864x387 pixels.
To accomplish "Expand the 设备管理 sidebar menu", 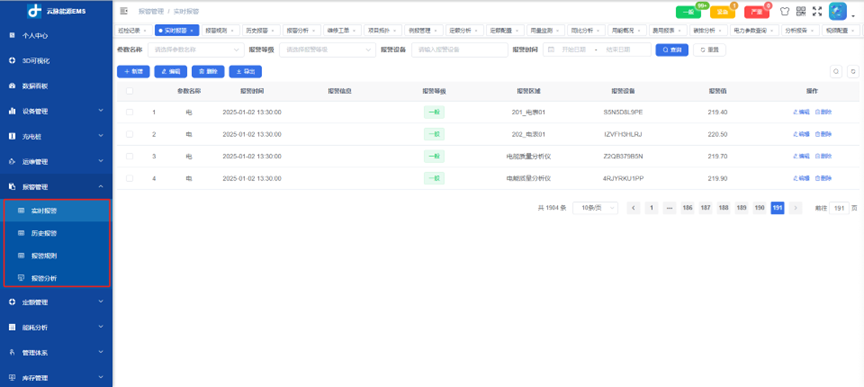I will click(x=56, y=111).
